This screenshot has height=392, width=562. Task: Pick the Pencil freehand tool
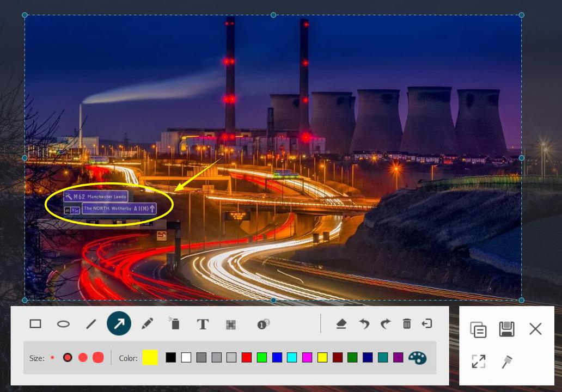point(146,324)
